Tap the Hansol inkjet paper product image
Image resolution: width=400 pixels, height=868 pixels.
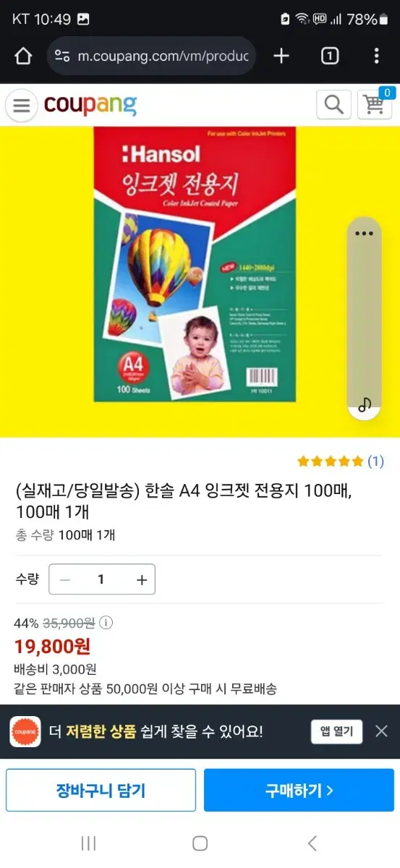point(196,265)
